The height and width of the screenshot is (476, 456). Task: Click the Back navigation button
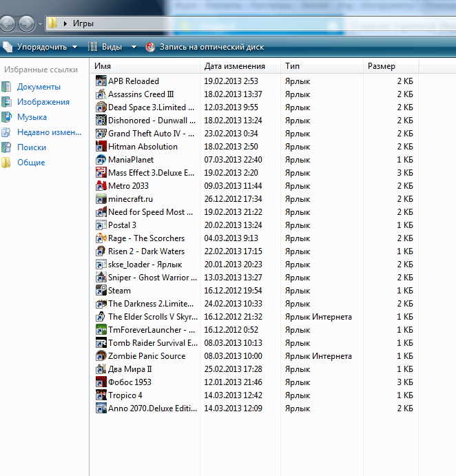pyautogui.click(x=7, y=23)
